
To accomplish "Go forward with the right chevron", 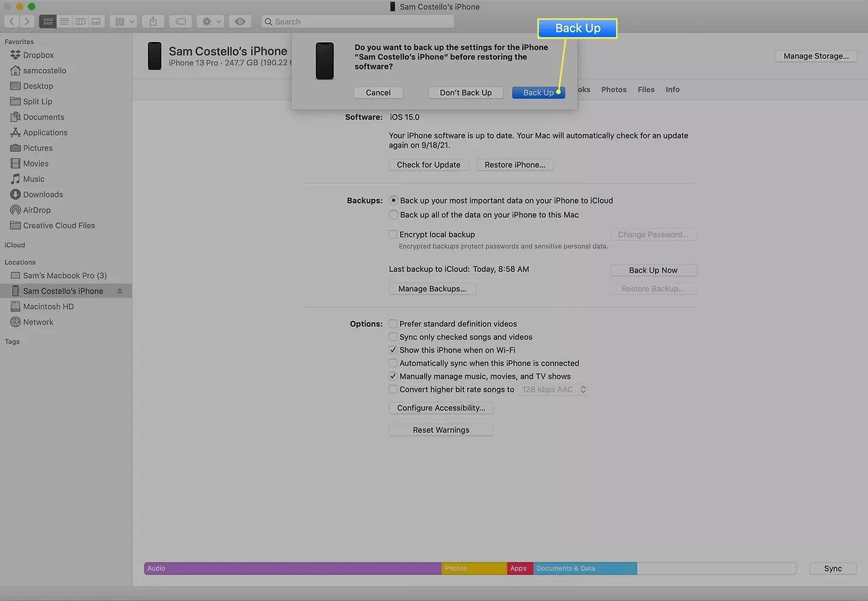I will coord(26,22).
